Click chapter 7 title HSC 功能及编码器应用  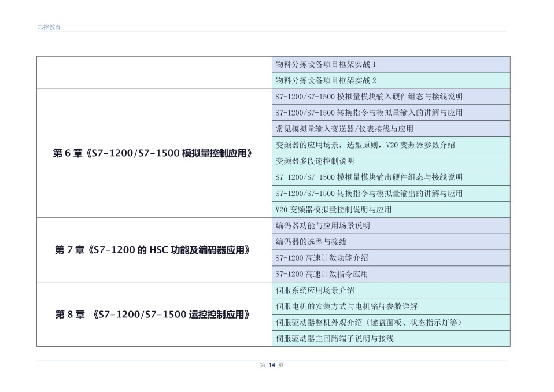coord(153,250)
